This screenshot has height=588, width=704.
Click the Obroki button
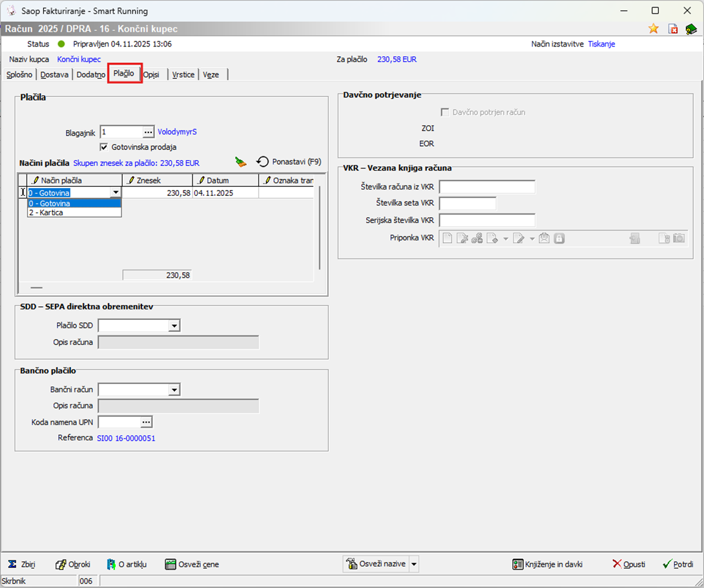tap(73, 564)
